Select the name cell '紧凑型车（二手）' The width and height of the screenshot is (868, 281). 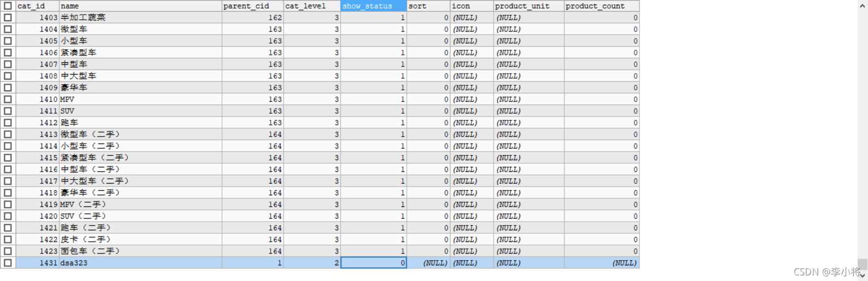(x=140, y=157)
